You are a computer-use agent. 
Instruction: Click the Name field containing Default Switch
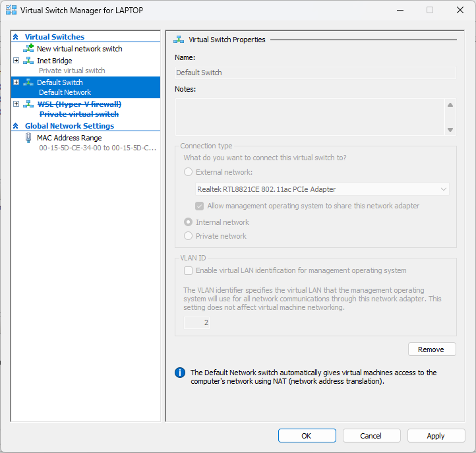click(x=315, y=73)
